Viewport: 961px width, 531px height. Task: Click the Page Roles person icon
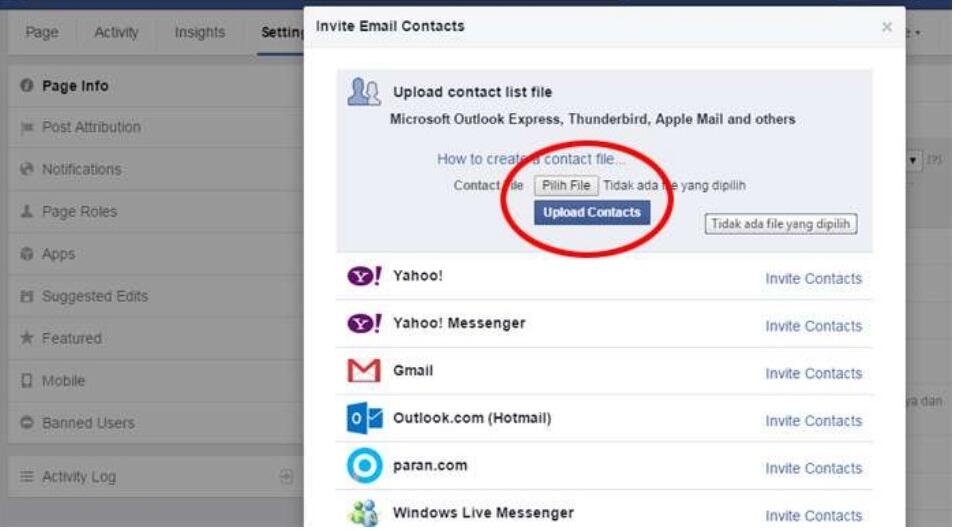click(x=26, y=212)
